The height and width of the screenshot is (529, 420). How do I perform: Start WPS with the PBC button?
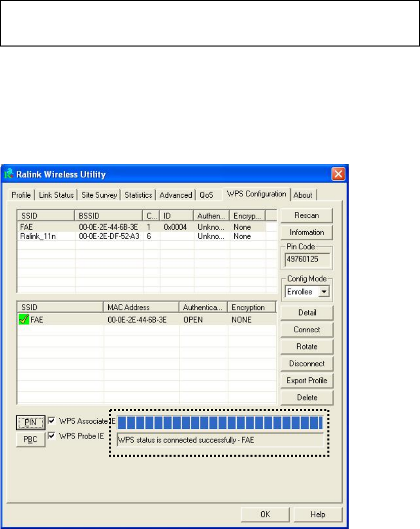click(x=30, y=439)
